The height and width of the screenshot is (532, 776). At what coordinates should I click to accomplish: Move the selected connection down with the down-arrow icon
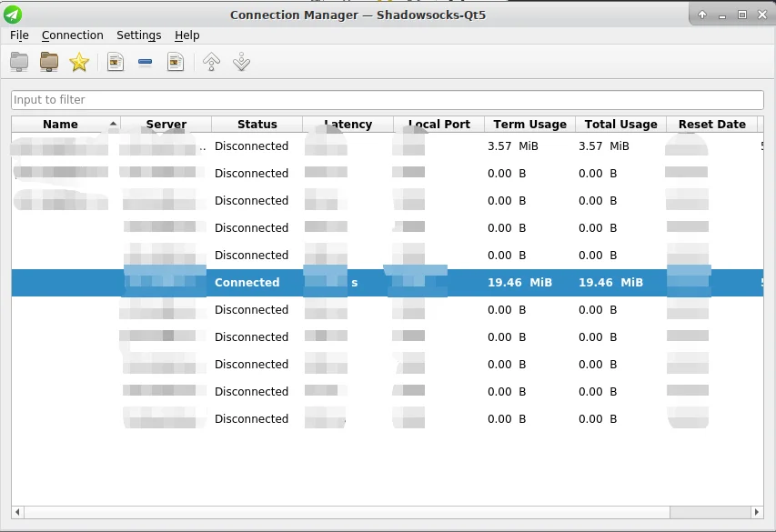(x=241, y=62)
